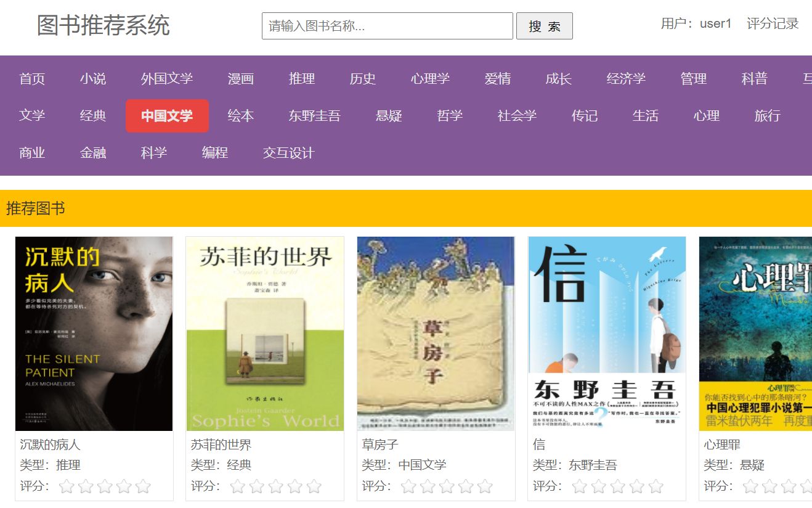Give 信 one star

[580, 486]
